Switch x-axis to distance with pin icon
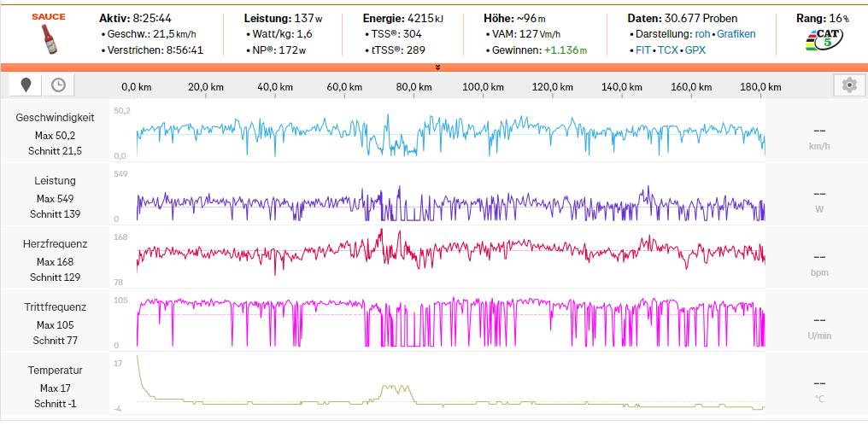Screen dimensions: 868x432 click(26, 85)
